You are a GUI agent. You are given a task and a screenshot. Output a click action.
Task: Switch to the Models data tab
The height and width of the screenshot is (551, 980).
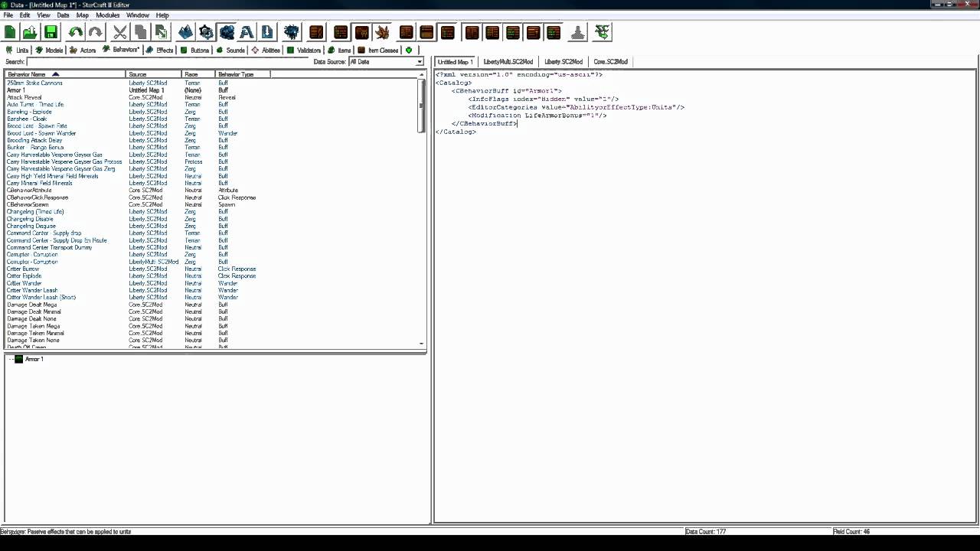pos(49,51)
